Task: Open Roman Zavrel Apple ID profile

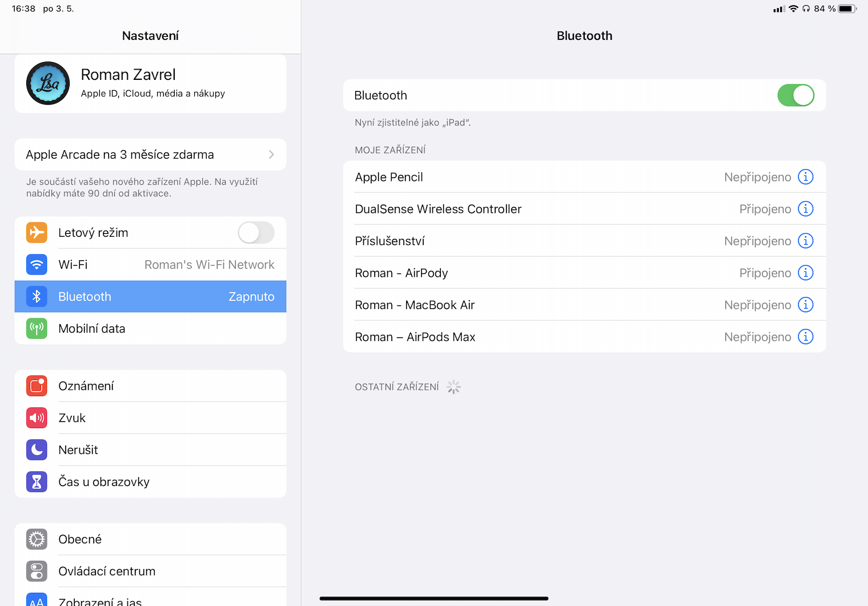Action: [x=153, y=83]
